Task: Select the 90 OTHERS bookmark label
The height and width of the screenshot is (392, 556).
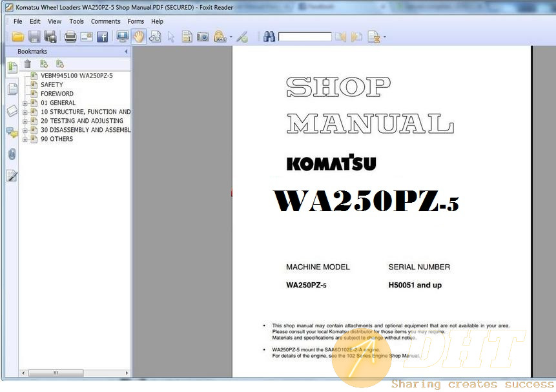Action: tap(57, 139)
